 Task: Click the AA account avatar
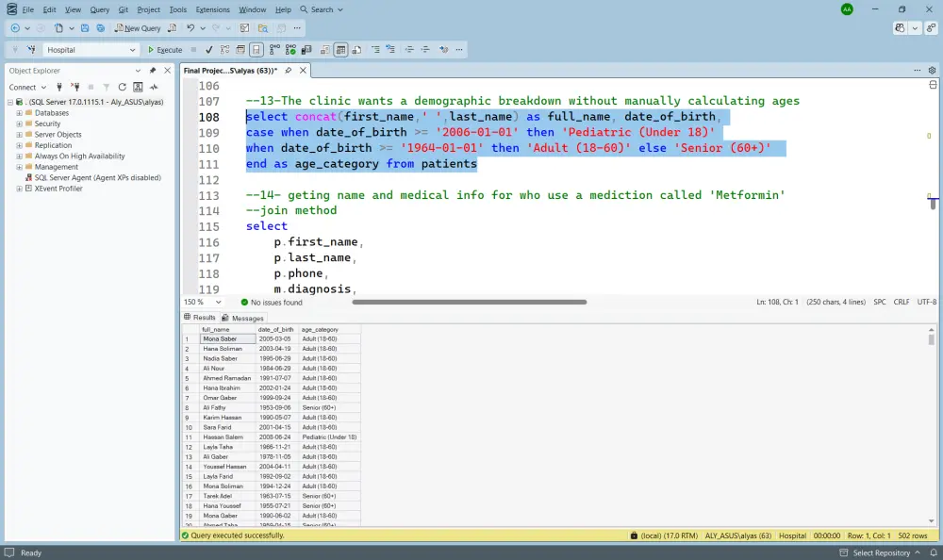[847, 9]
